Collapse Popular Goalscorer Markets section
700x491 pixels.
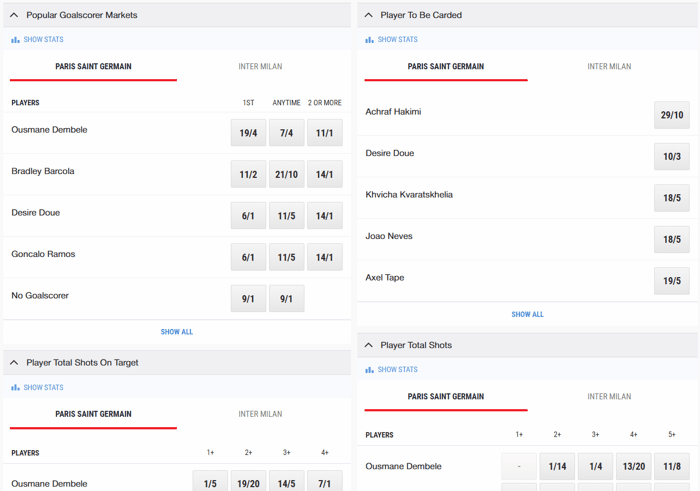(14, 15)
